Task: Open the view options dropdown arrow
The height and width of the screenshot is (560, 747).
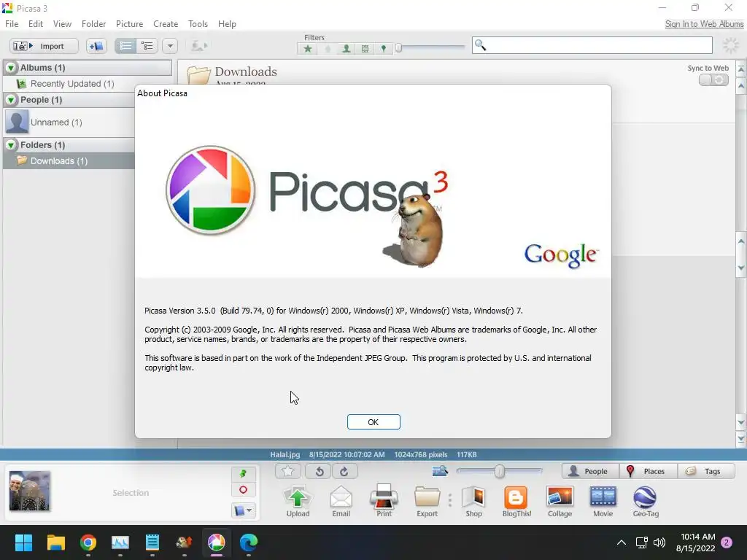Action: point(170,46)
